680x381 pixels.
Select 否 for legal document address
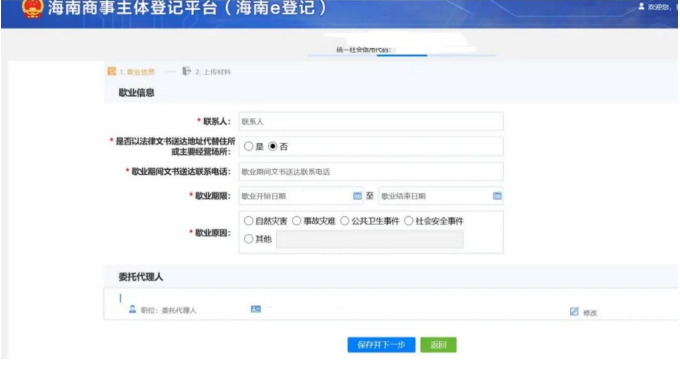click(x=272, y=147)
